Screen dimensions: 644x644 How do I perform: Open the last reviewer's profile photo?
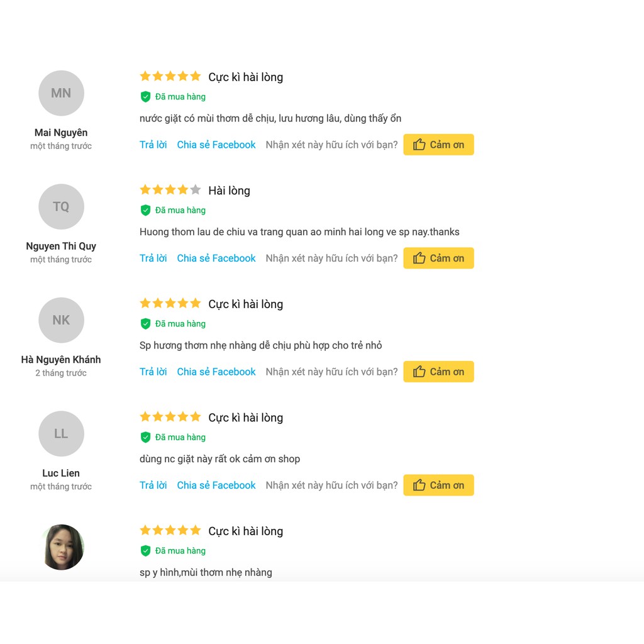coord(63,547)
